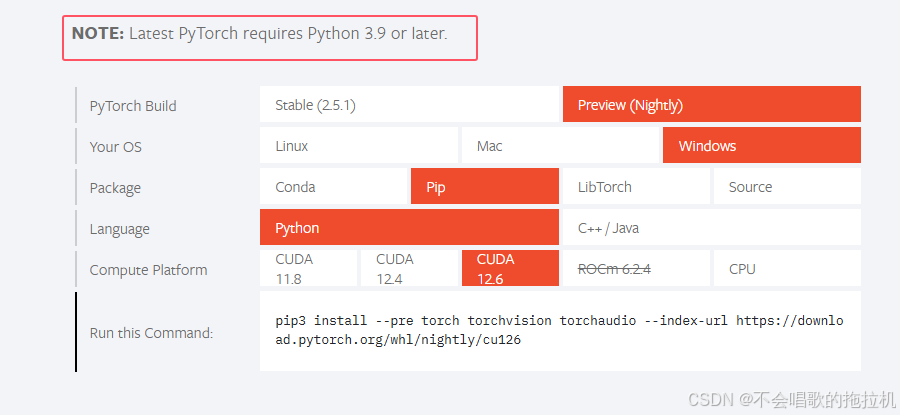The width and height of the screenshot is (900, 415).
Task: Click the struck-through ROCm 6.2.4 option
Action: (x=636, y=268)
